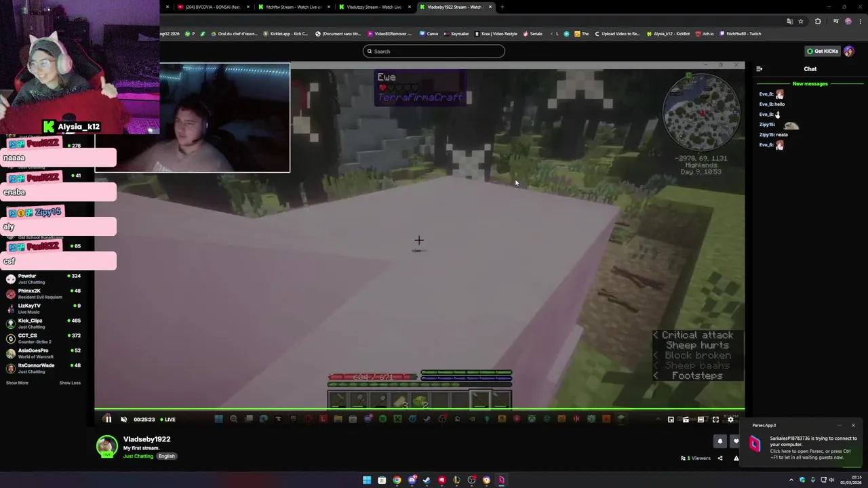The image size is (868, 488).
Task: Unmute the stream volume icon
Action: click(x=123, y=420)
